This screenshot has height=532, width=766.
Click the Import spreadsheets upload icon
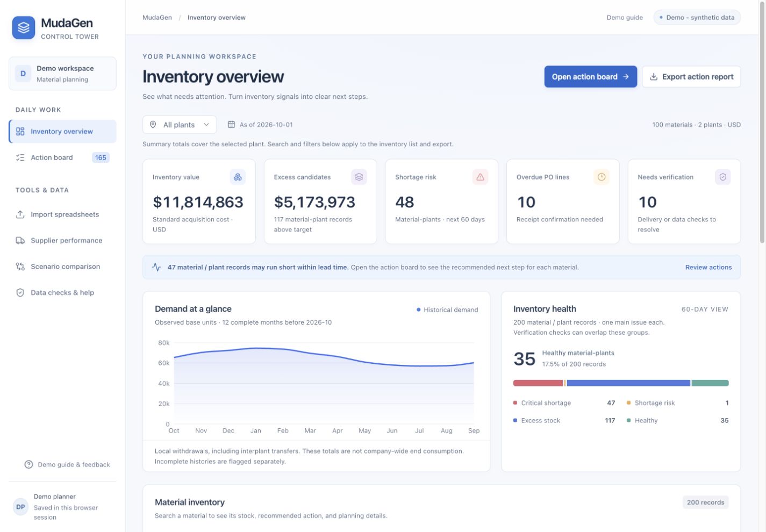pos(20,214)
